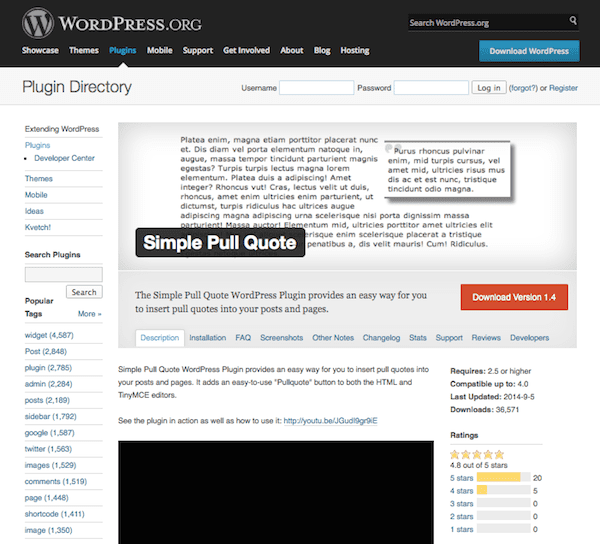
Task: Click the 1 stars rating link
Action: 461,529
